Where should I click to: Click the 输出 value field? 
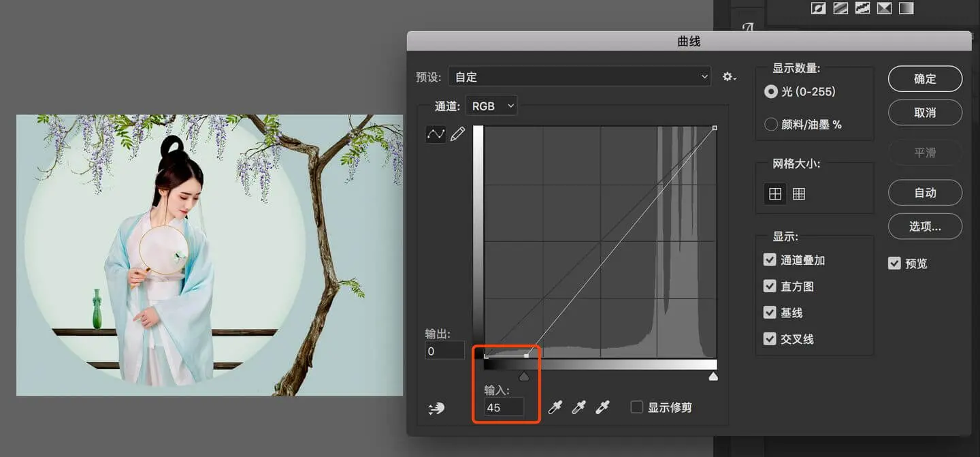pyautogui.click(x=445, y=351)
